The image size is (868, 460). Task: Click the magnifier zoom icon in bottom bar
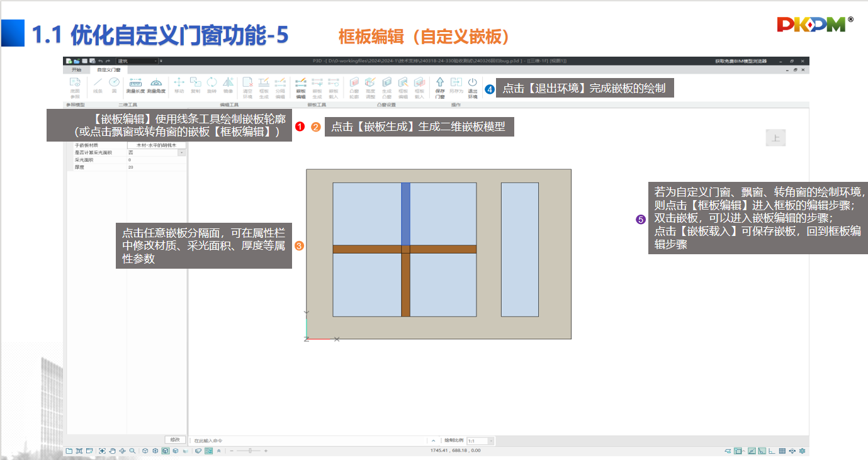click(x=132, y=451)
